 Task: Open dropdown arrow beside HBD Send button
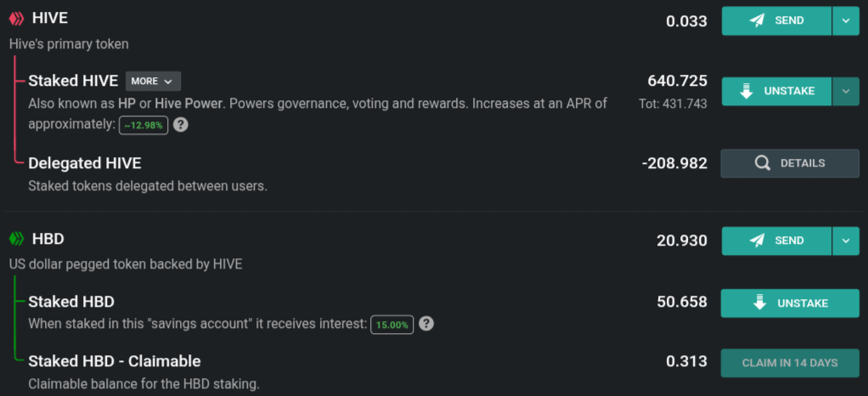846,241
